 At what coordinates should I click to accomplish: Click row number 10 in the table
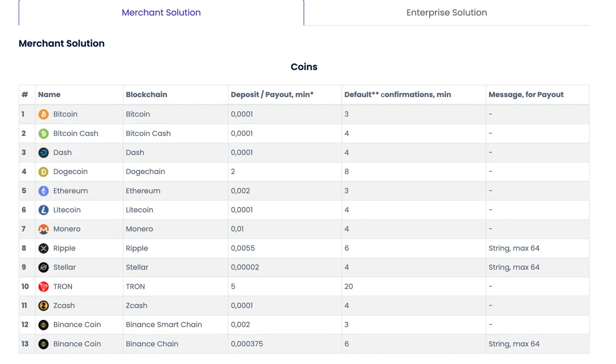pos(25,287)
